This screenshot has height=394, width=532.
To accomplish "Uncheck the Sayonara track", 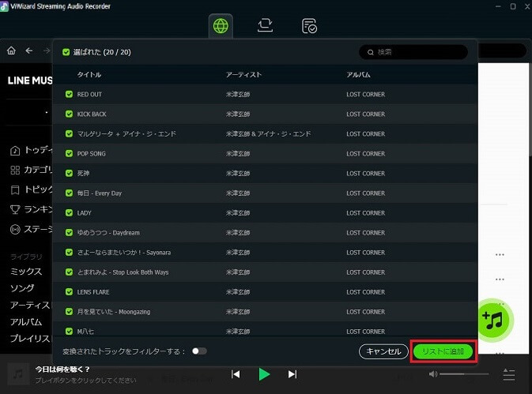I will pyautogui.click(x=69, y=252).
